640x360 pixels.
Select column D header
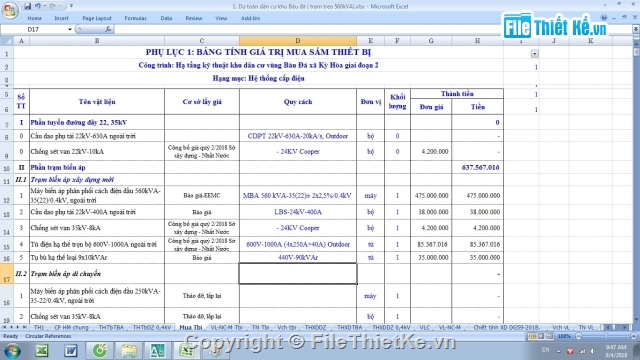(x=298, y=41)
